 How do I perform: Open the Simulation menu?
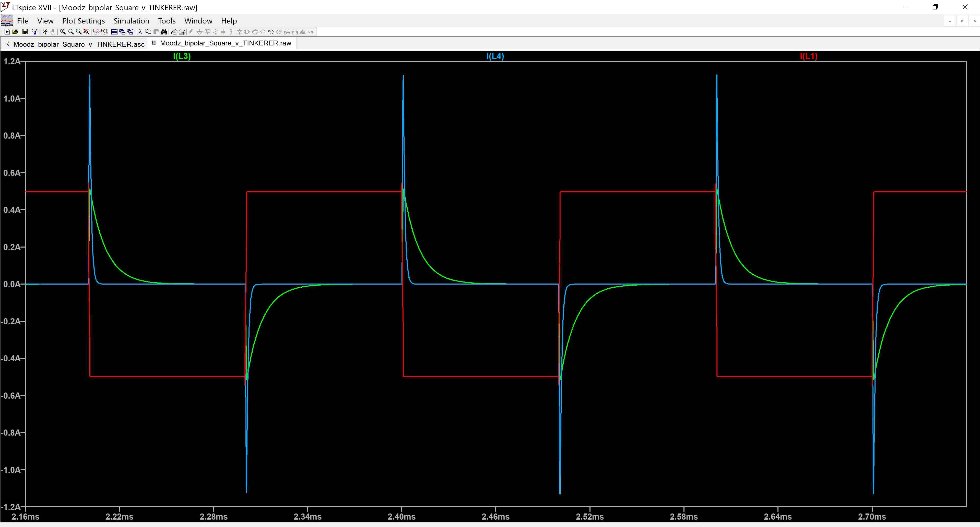click(131, 21)
